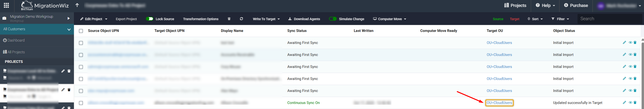This screenshot has width=644, height=109.
Task: Expand the Edit Project dropdown
Action: 94,19
